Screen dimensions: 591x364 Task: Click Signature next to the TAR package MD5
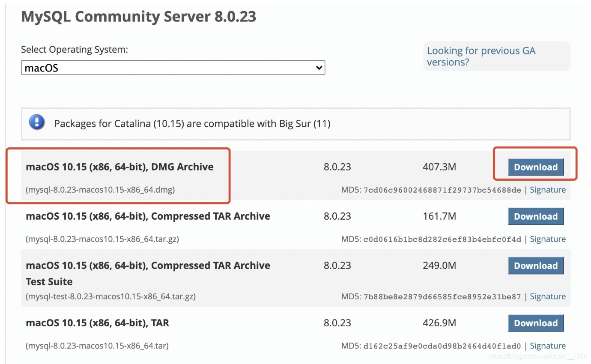[x=548, y=345]
